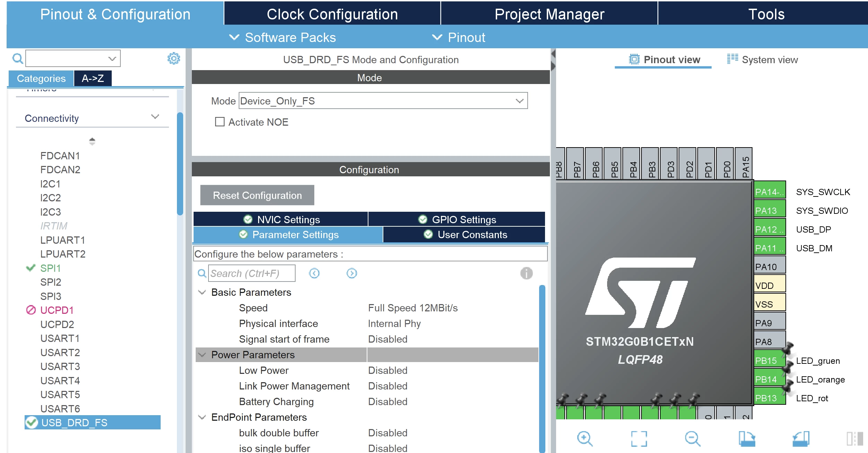The image size is (868, 453).
Task: Collapse the Basic Parameters group
Action: [x=202, y=292]
